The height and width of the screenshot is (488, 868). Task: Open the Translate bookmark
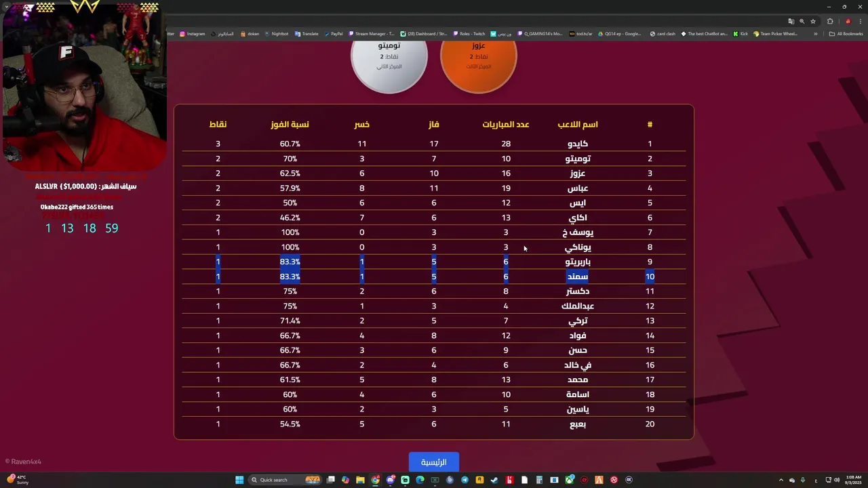(307, 34)
